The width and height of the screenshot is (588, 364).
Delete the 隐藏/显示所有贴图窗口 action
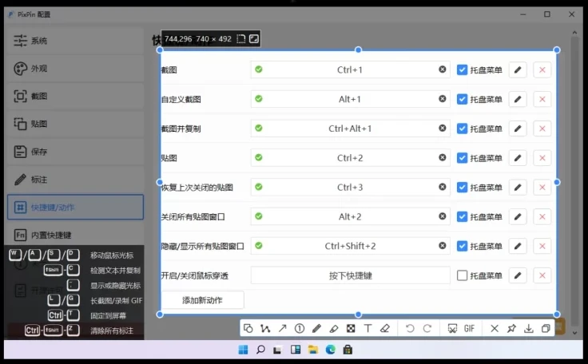tap(542, 246)
